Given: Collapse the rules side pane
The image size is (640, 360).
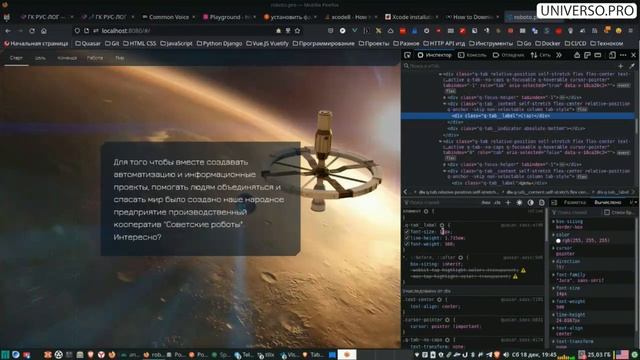Looking at the screenshot, I should pyautogui.click(x=554, y=202).
